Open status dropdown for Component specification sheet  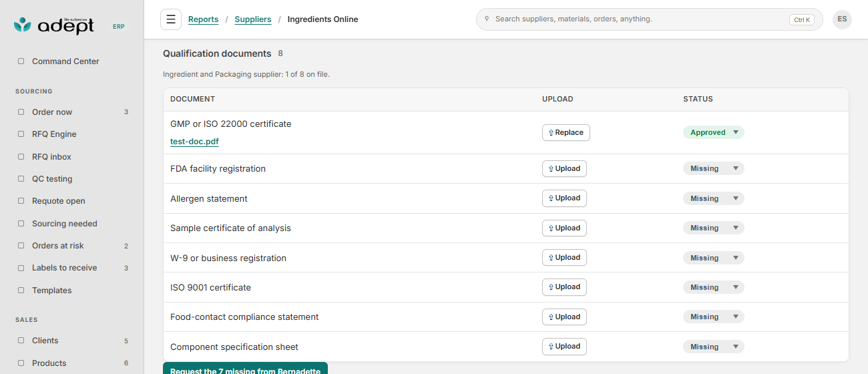(713, 347)
